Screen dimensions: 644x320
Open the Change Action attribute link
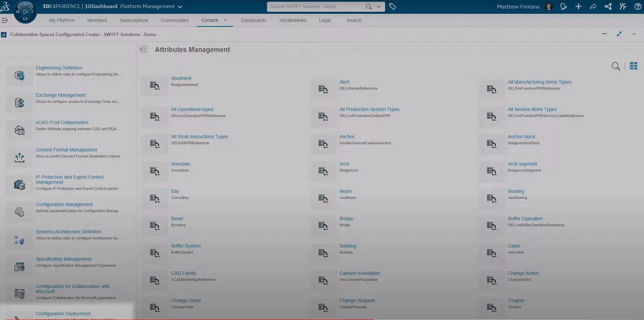[x=523, y=273]
